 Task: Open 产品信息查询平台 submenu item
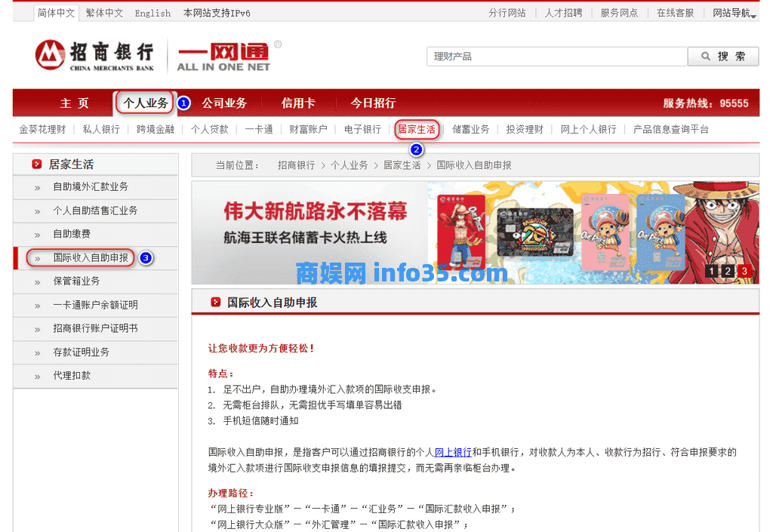click(670, 130)
